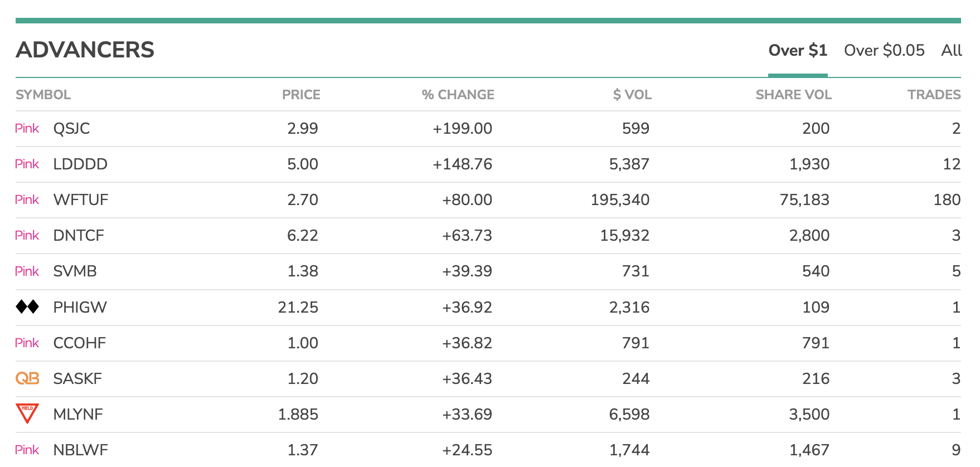This screenshot has height=467, width=980.
Task: Open the NBLWF symbol link
Action: 81,450
